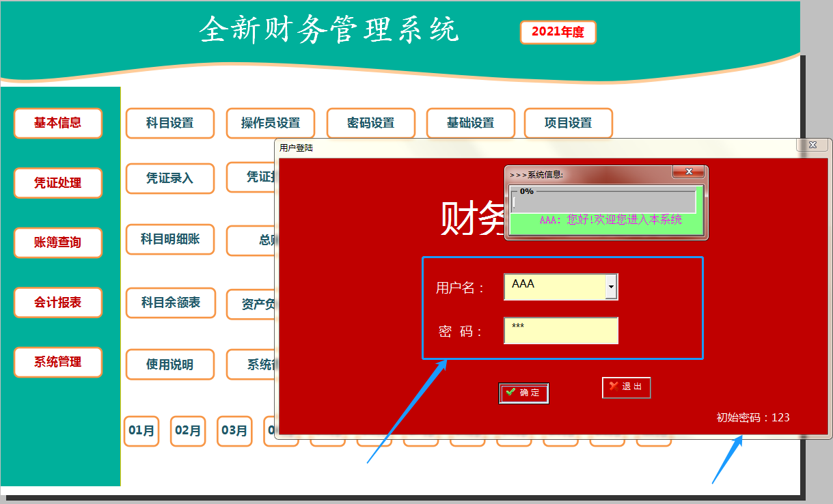Open the 使用说明 usage instructions
The height and width of the screenshot is (504, 833).
tap(169, 365)
